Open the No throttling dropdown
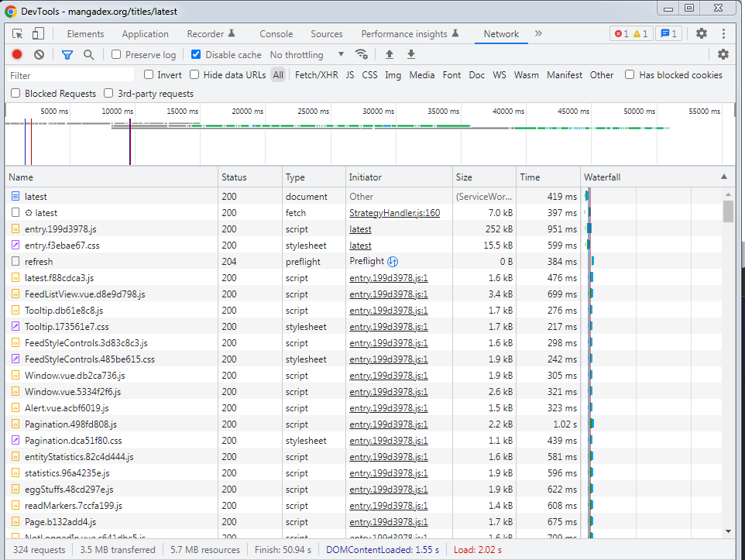 tap(307, 55)
